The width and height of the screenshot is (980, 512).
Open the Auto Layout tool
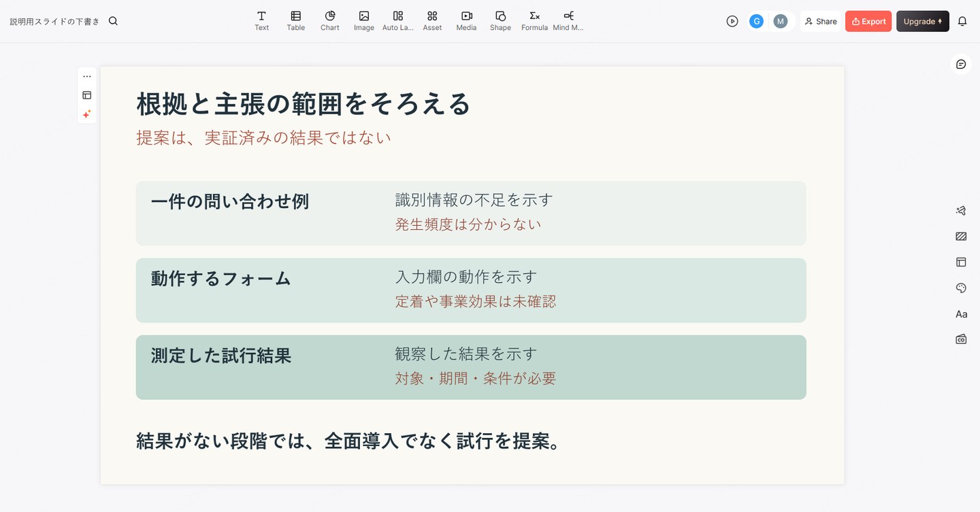[398, 21]
